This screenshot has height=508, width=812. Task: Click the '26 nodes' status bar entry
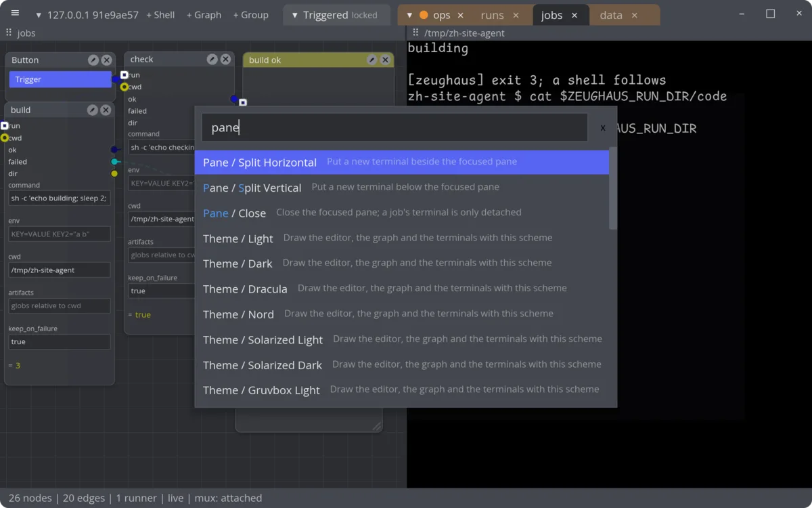pos(30,498)
